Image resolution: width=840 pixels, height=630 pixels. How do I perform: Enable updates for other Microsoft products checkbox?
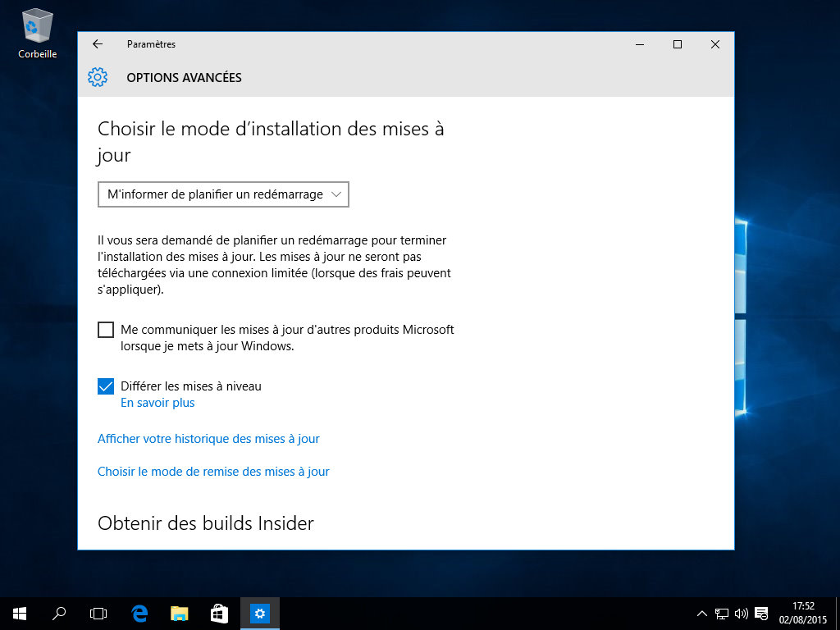coord(106,330)
